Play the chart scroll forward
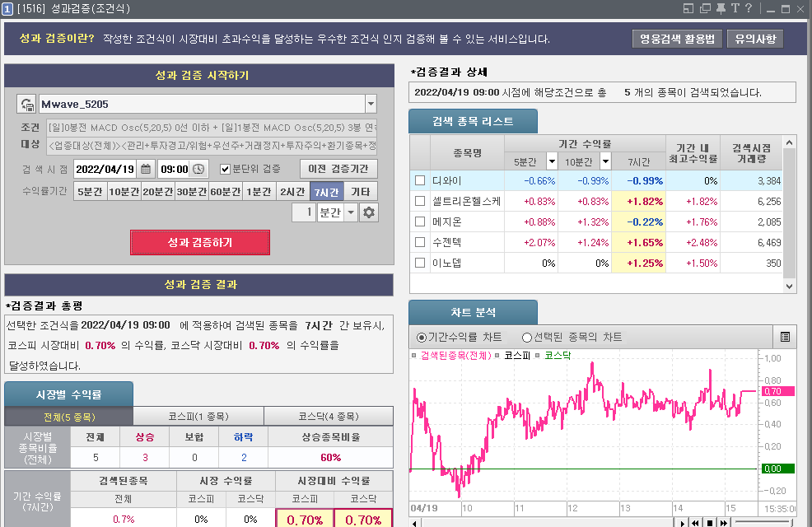 683,523
